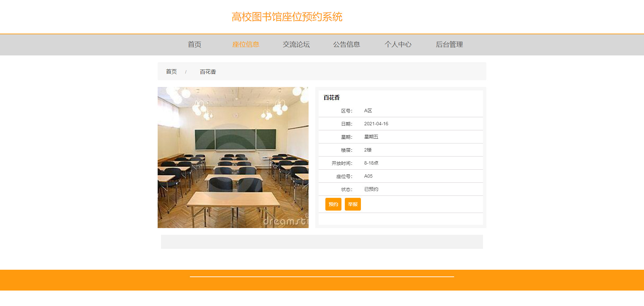This screenshot has height=306, width=644.
Task: Click the 区号: field label
Action: [x=346, y=111]
